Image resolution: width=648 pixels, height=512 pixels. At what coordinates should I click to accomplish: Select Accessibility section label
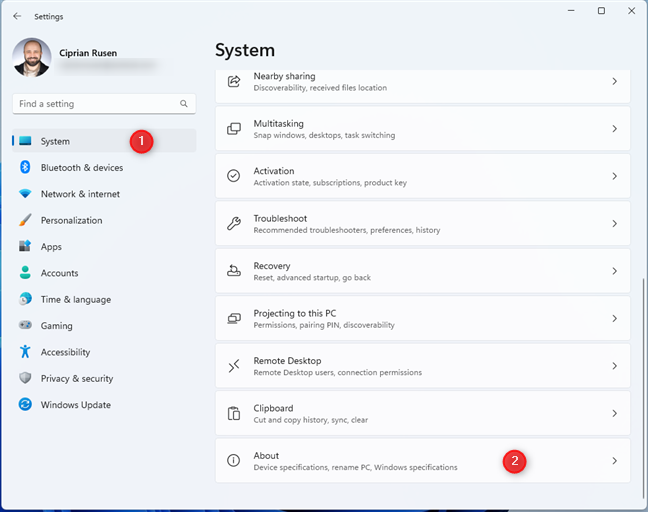tap(65, 352)
